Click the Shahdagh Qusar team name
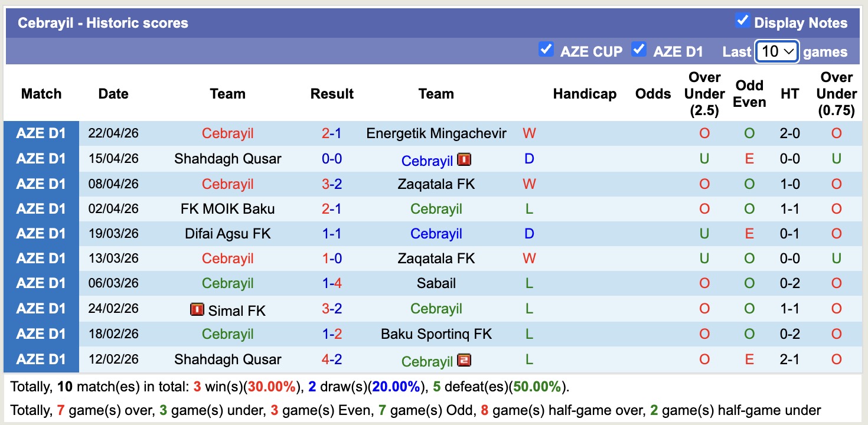This screenshot has height=425, width=868. (228, 158)
